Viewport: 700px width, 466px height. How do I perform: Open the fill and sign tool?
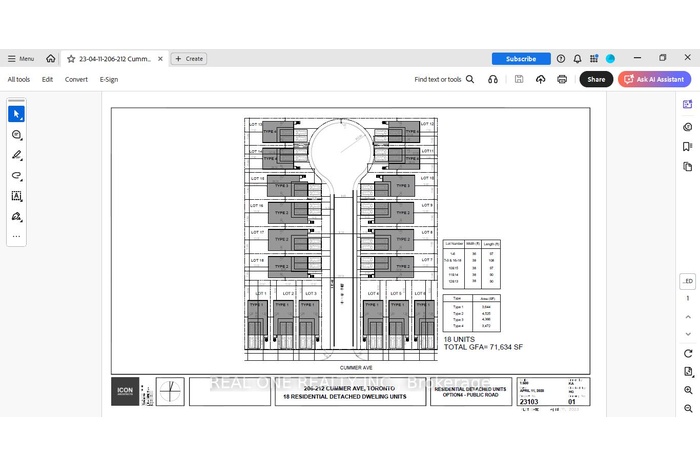17,216
